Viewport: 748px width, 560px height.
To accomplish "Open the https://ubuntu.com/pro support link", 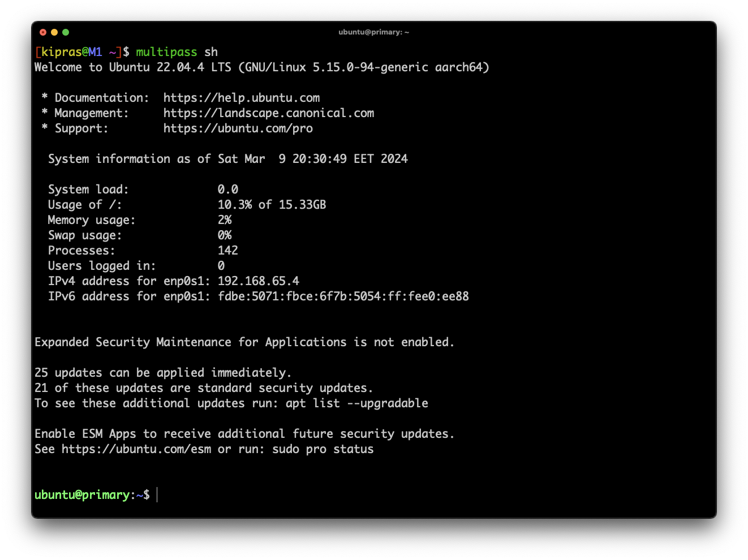I will (x=238, y=128).
